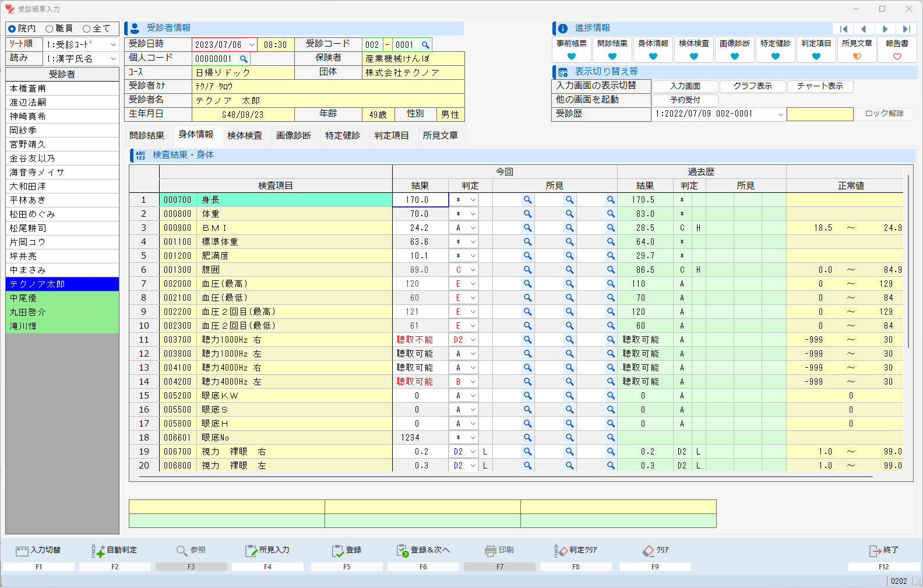Click the 登録&次へ register and next icon
Image resolution: width=923 pixels, height=588 pixels.
(403, 551)
